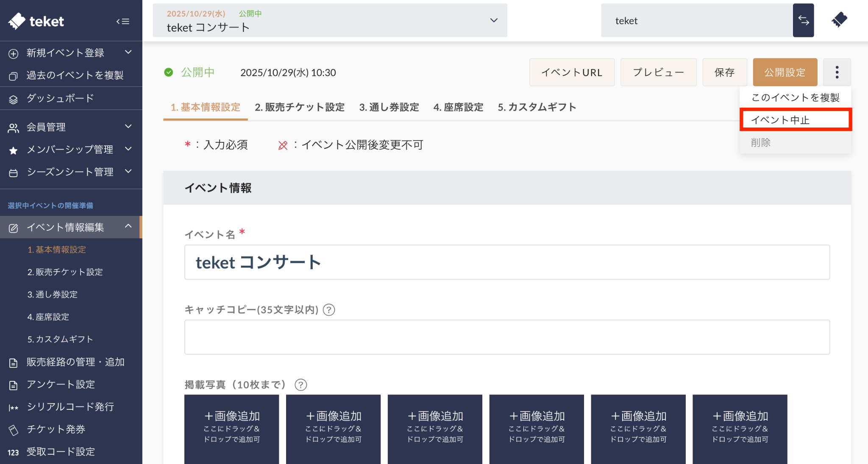The image size is (868, 464).
Task: Collapse the sidebar using hamburger arrow icon
Action: coord(123,21)
